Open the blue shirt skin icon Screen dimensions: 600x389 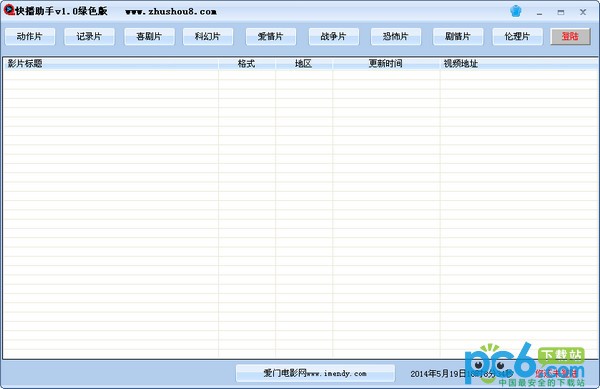click(x=515, y=11)
